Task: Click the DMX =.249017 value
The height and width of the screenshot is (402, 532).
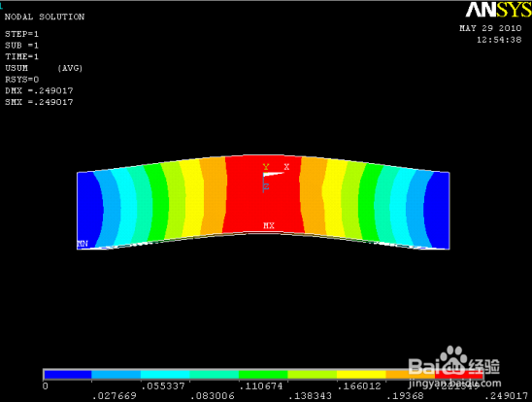Action: coord(39,90)
